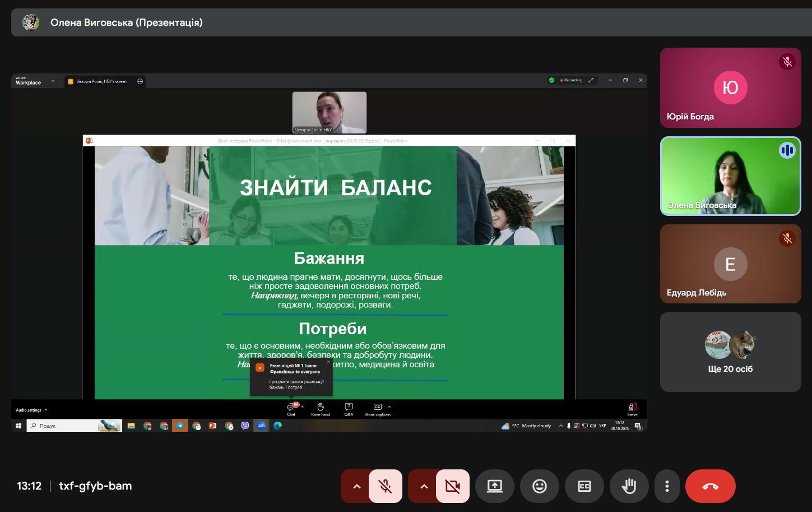Viewport: 812px width, 512px height.
Task: Open the 'Ще 20 осіб' participants tile
Action: (730, 352)
